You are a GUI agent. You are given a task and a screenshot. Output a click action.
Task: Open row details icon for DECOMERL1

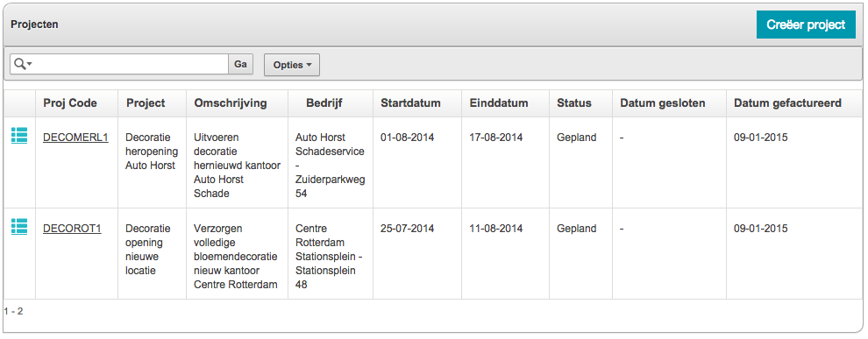coord(18,136)
